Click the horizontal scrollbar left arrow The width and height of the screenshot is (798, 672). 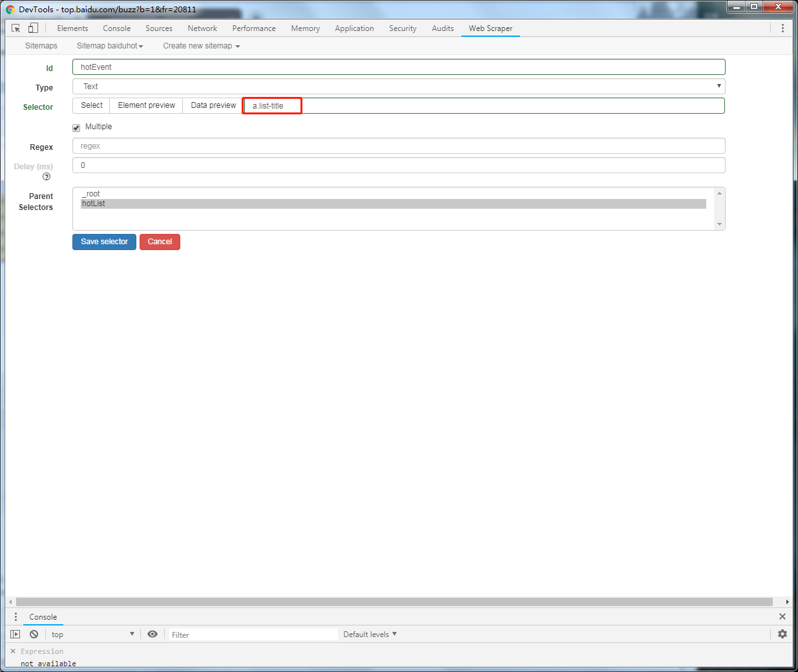tap(10, 602)
